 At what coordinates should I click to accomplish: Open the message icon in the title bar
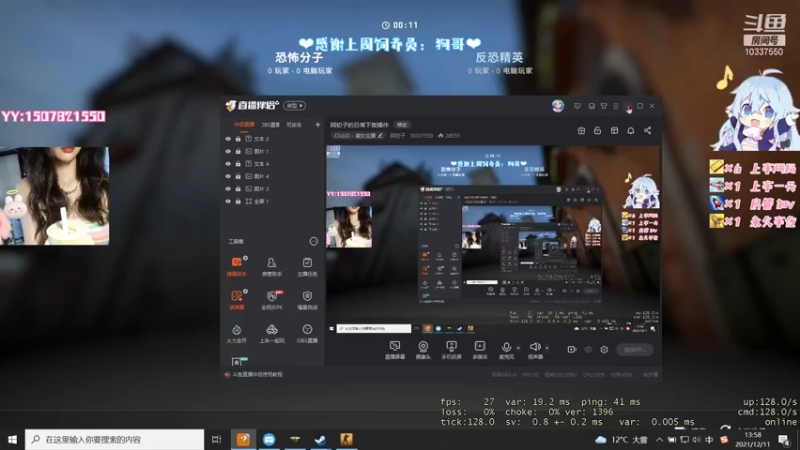click(577, 106)
